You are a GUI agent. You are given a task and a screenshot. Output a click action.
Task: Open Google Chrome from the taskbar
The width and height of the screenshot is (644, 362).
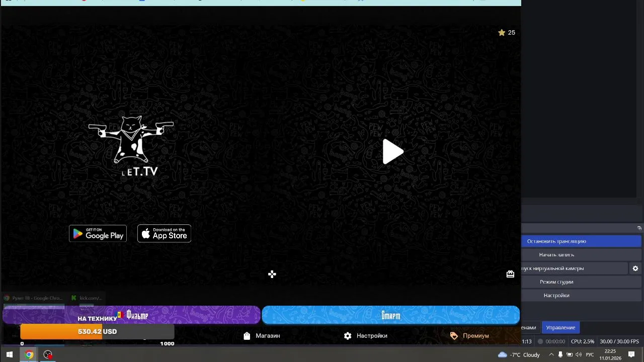[29, 354]
